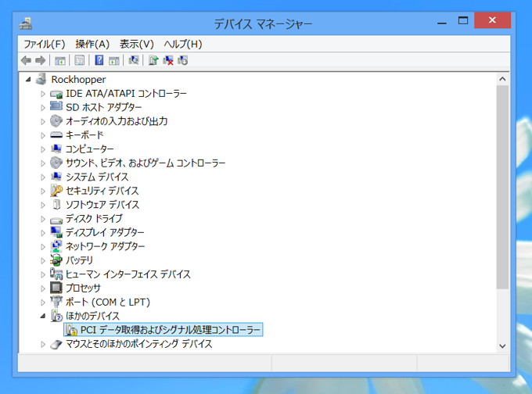Click the ディスク ドライブ drive icon
This screenshot has width=532, height=394.
56,220
